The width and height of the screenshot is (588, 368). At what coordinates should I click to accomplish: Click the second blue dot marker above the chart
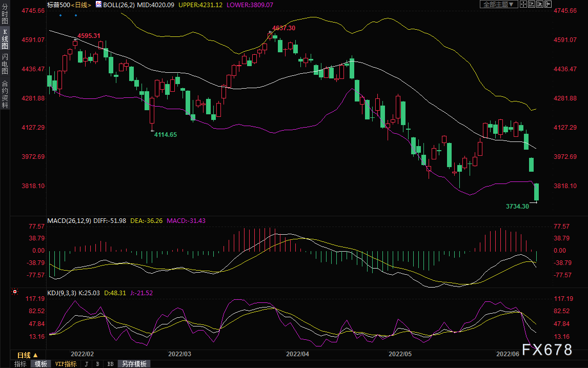(x=76, y=15)
